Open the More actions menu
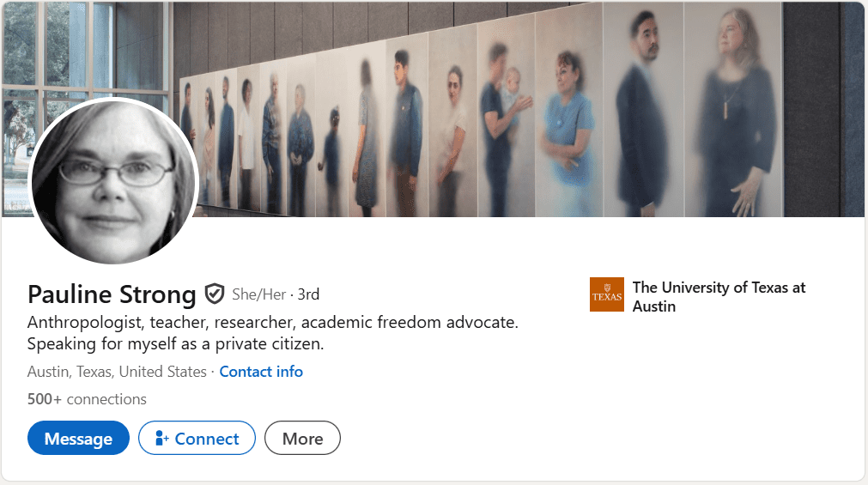This screenshot has height=485, width=868. (x=302, y=439)
